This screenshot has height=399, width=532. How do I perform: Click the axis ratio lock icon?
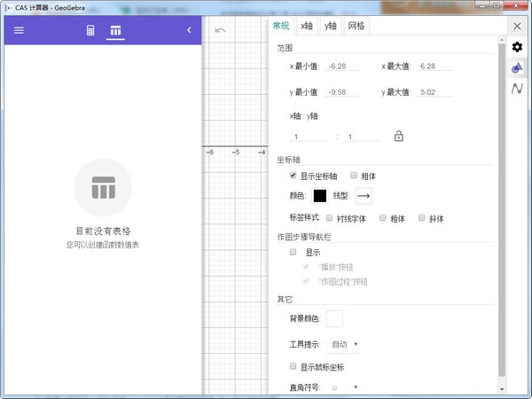(x=399, y=136)
